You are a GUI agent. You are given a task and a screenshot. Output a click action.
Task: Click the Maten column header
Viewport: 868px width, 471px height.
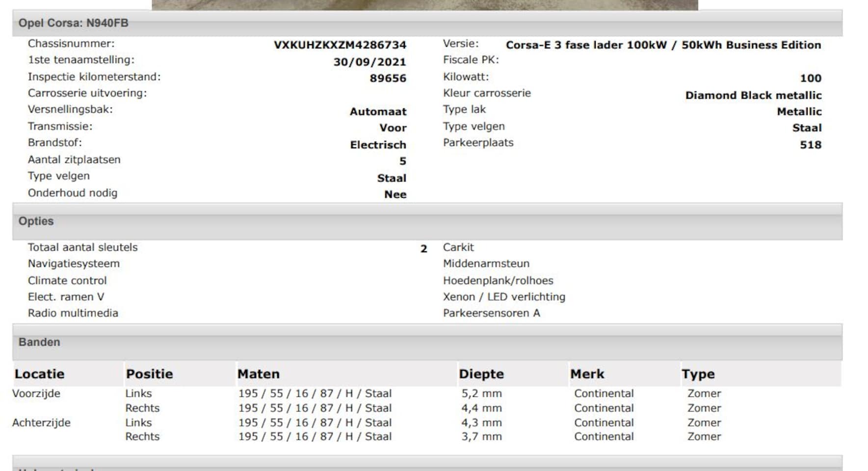click(258, 374)
